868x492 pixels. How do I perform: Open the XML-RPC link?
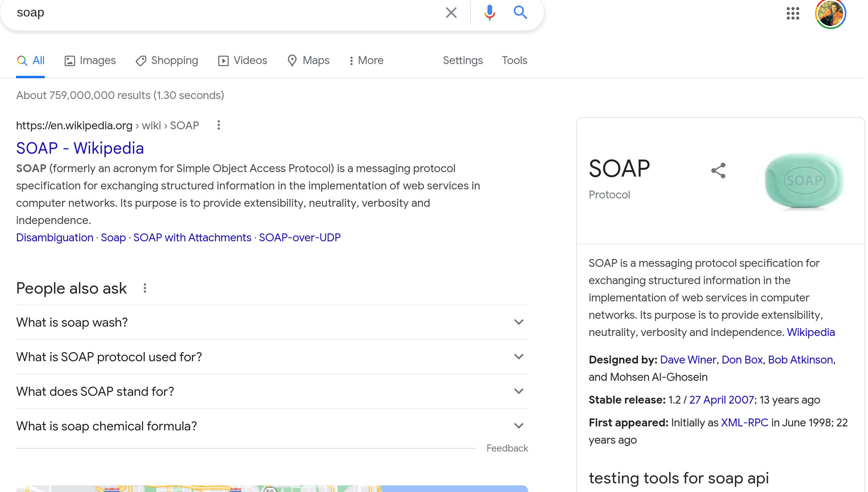[x=744, y=423]
